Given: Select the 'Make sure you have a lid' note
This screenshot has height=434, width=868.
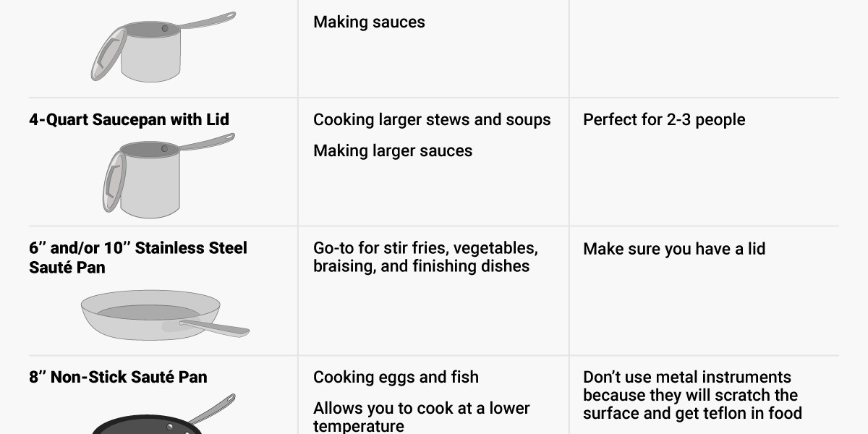Looking at the screenshot, I should [x=674, y=249].
